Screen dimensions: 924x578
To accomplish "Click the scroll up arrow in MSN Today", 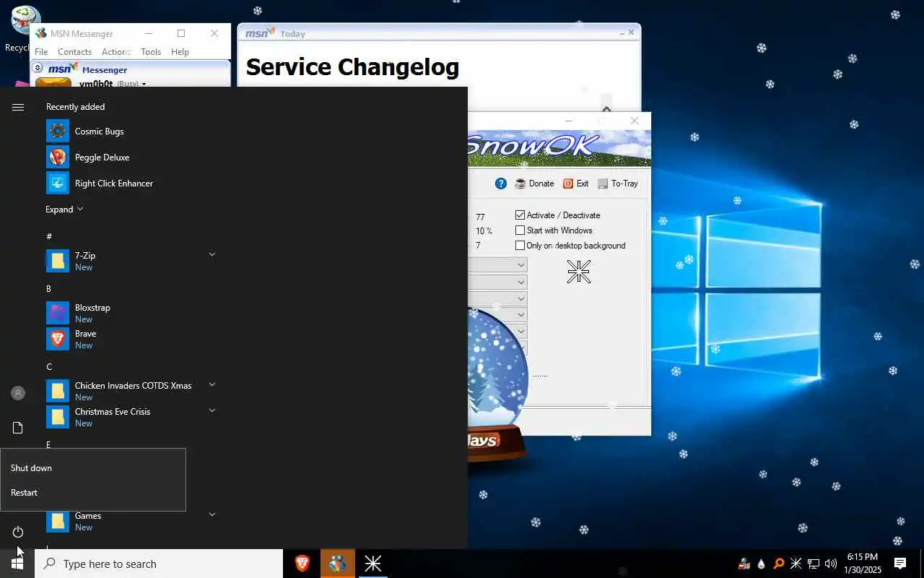I will 606,109.
